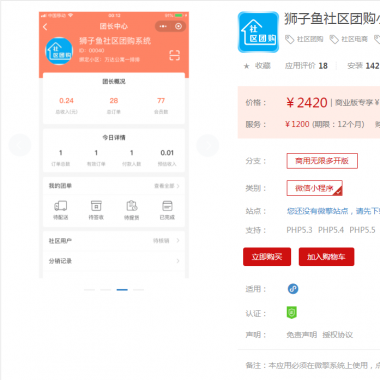Select the 微信小程序 category option
This screenshot has height=380, width=380.
tap(314, 188)
